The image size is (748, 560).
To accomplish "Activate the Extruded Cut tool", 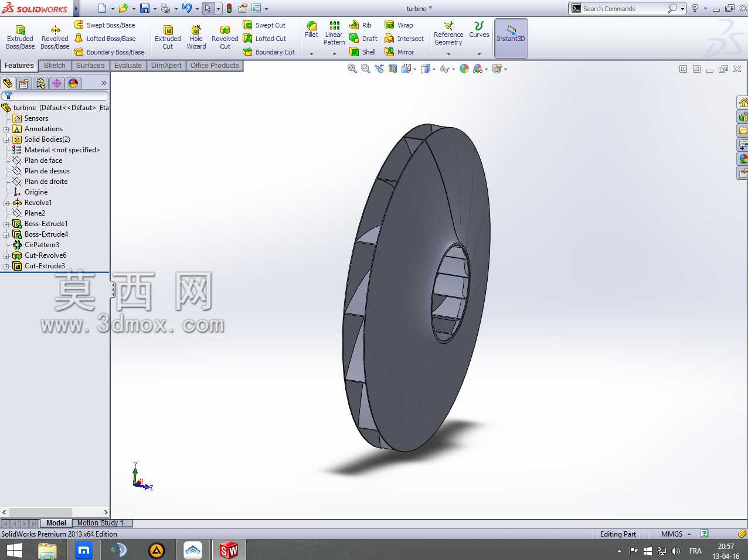I will pos(168,37).
